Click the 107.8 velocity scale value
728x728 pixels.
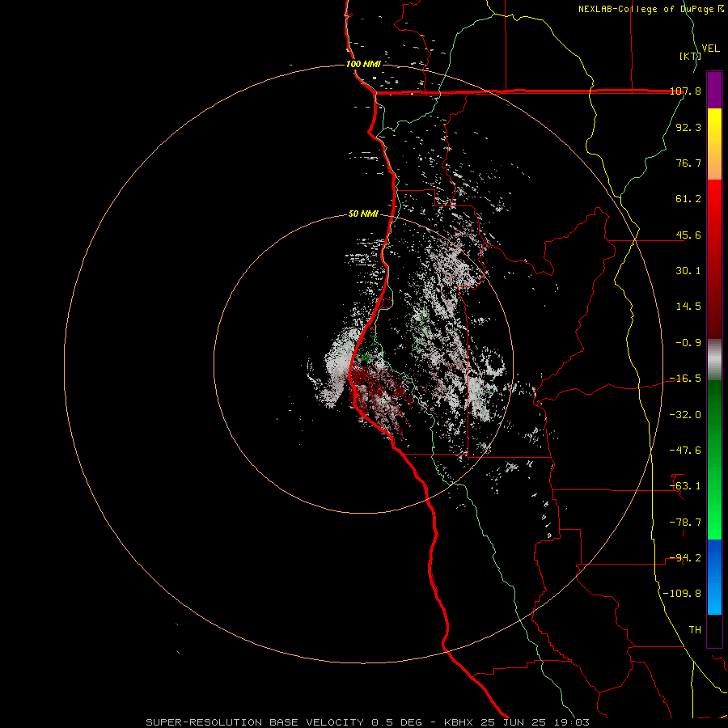(x=685, y=91)
